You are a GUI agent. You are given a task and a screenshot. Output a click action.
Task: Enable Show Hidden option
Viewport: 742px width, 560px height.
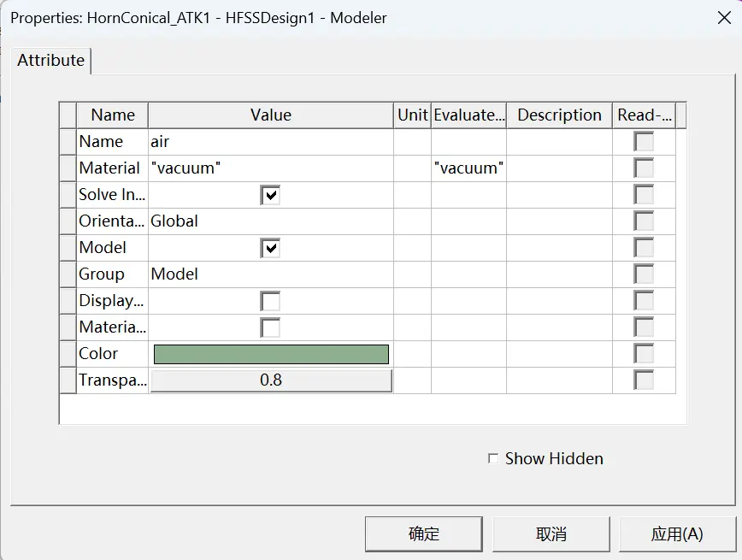pyautogui.click(x=493, y=459)
